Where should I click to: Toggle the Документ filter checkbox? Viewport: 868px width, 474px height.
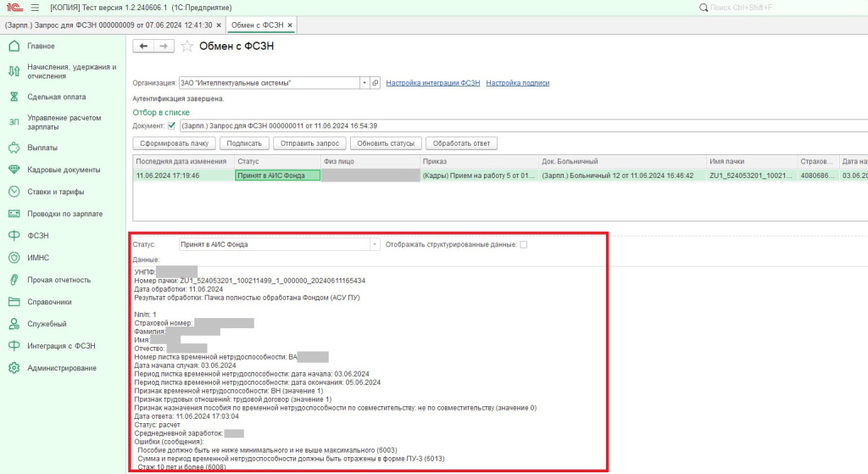click(172, 126)
